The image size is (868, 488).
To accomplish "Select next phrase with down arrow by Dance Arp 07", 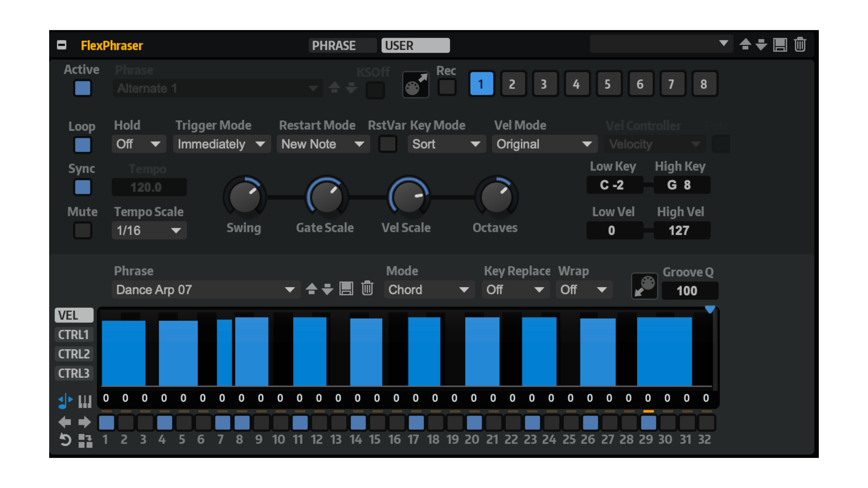I will point(327,289).
